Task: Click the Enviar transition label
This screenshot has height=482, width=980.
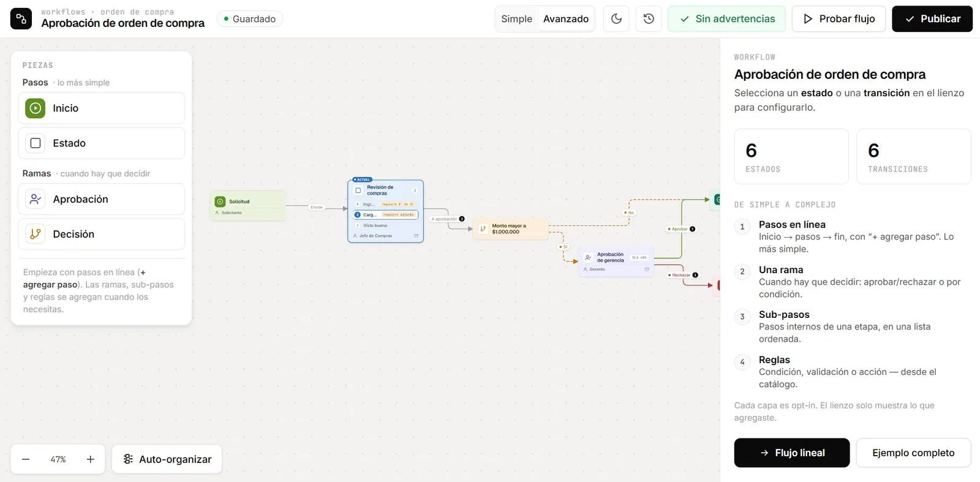Action: point(317,207)
